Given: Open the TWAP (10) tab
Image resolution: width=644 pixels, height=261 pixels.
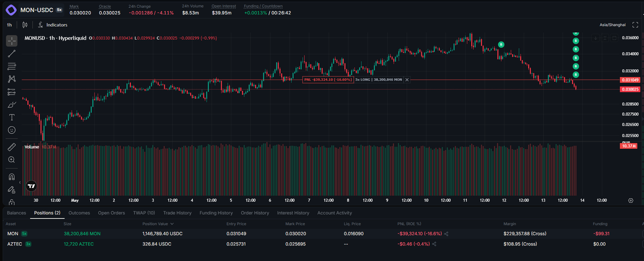Looking at the screenshot, I should pyautogui.click(x=144, y=213).
